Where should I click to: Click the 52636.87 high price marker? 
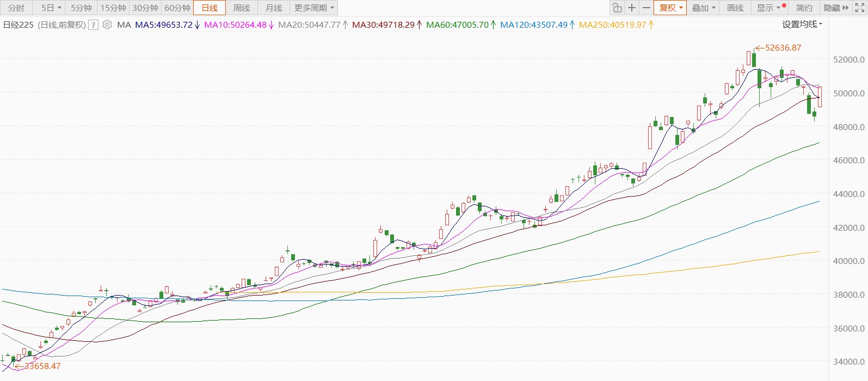click(783, 47)
